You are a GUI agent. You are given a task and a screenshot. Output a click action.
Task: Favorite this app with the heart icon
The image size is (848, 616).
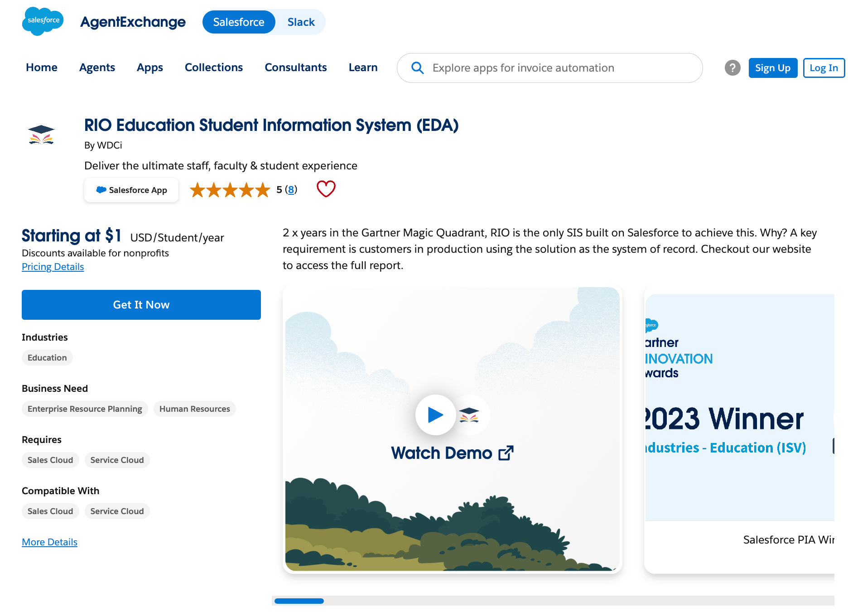tap(326, 189)
